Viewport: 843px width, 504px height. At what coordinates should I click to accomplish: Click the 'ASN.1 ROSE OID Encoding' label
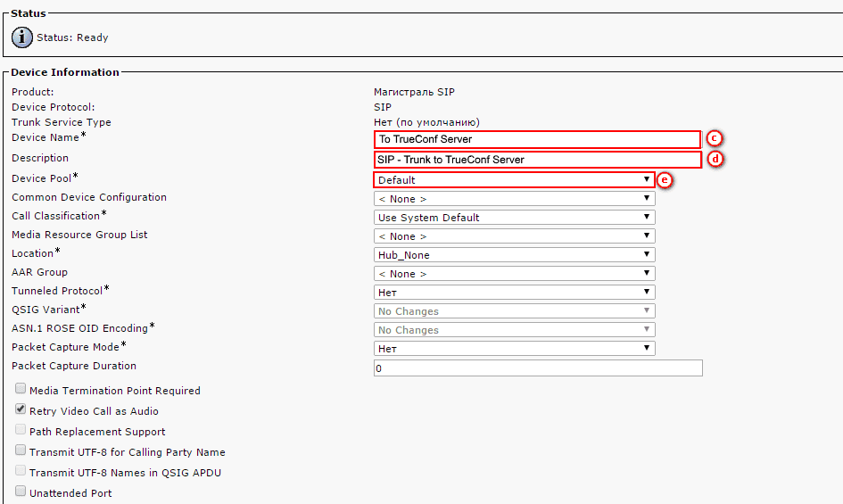click(x=79, y=328)
